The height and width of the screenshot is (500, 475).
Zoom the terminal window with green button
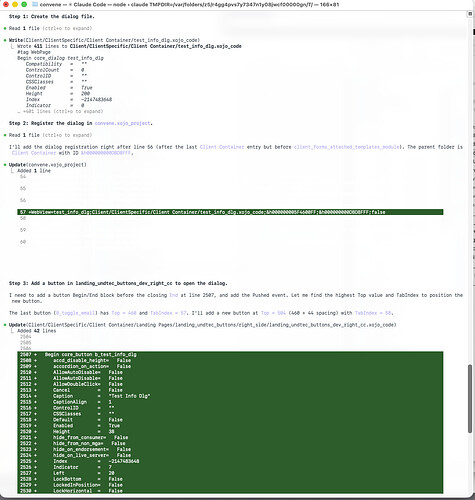pyautogui.click(x=24, y=5)
